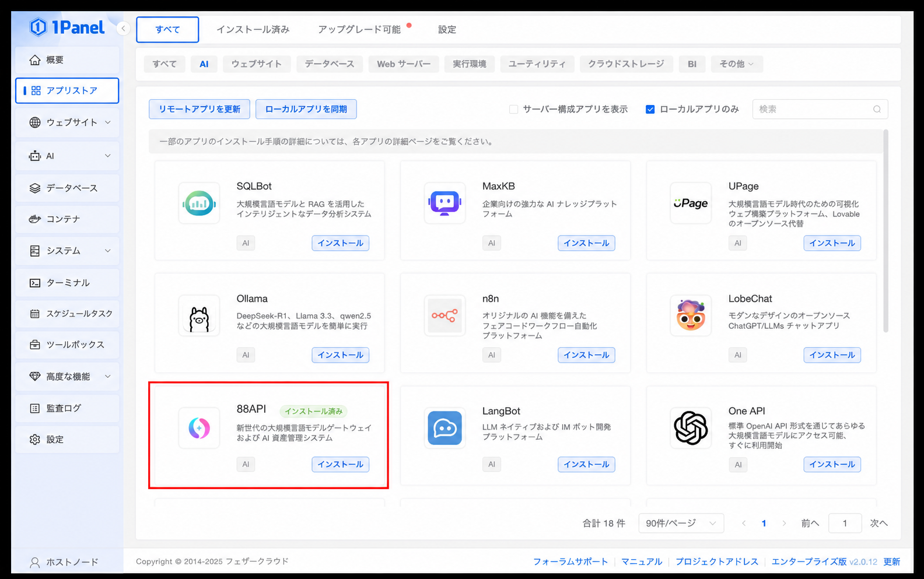Install the Ollama app
Screen dimensions: 924x579
(x=341, y=355)
